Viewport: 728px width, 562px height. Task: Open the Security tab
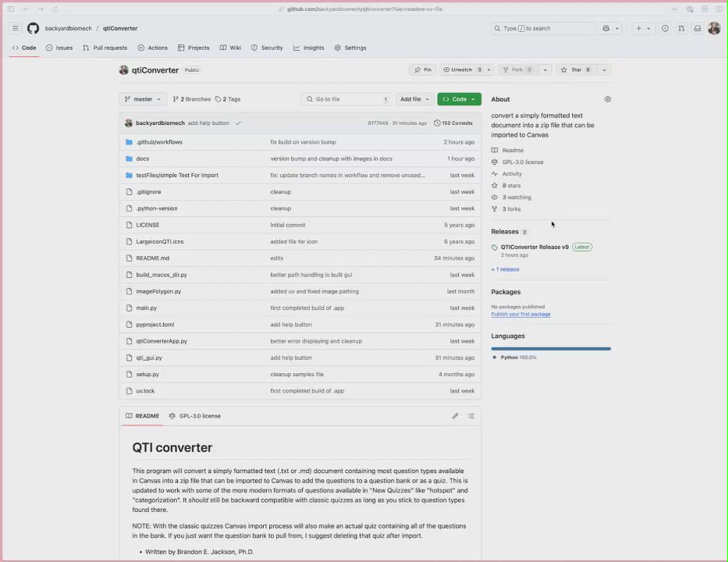[267, 48]
